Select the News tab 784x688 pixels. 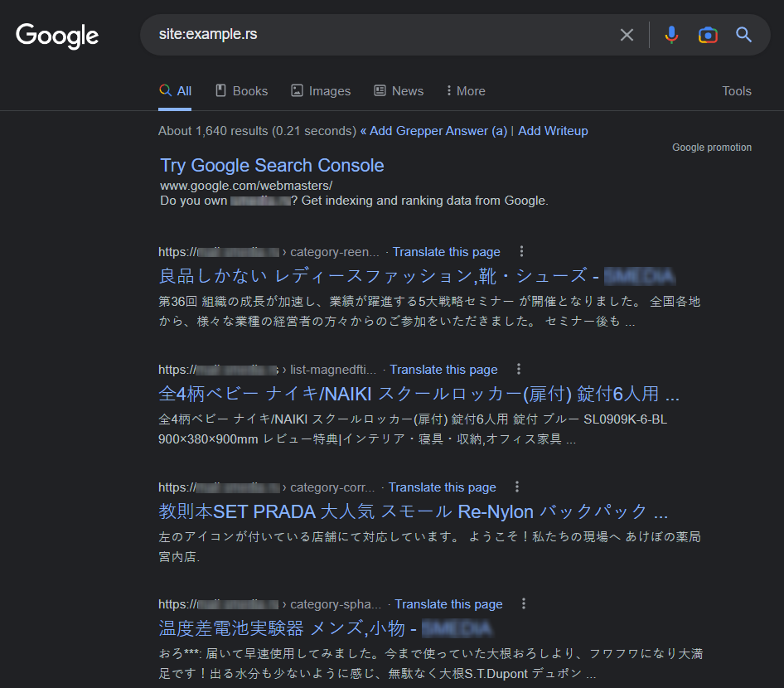(x=399, y=91)
